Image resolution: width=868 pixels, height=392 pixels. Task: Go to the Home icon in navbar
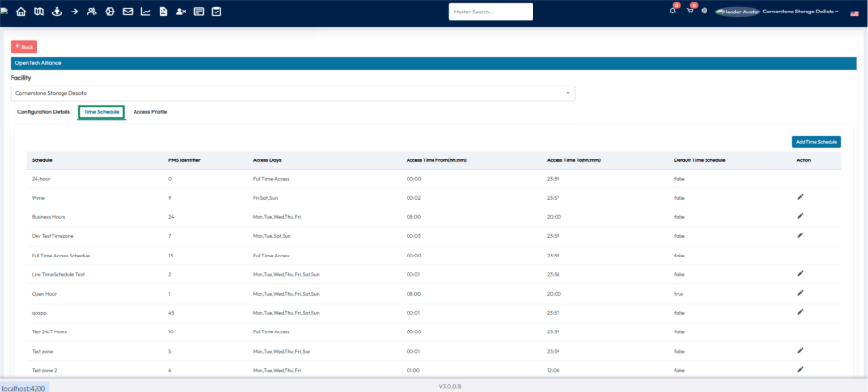21,12
